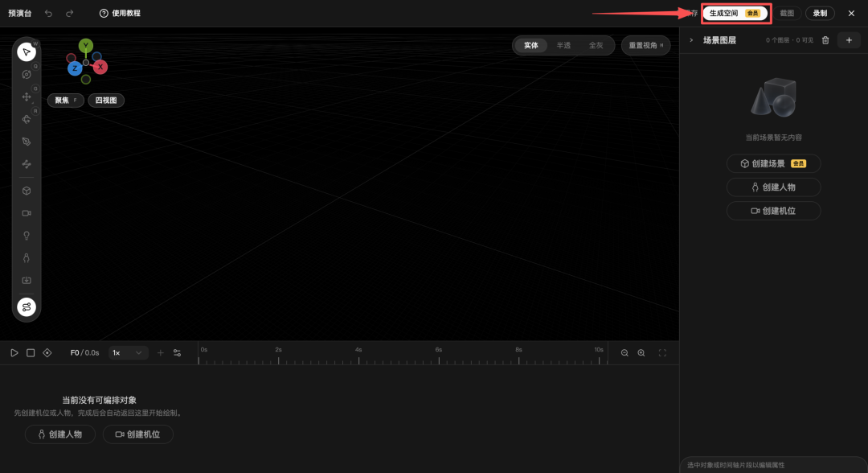The height and width of the screenshot is (473, 868).
Task: Zoom out the timeline
Action: pos(624,353)
